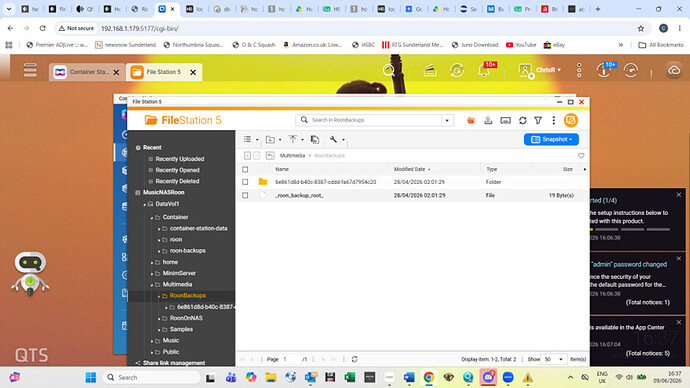The width and height of the screenshot is (690, 388).
Task: Open the QTS dashboard gauge icon
Action: 631,70
